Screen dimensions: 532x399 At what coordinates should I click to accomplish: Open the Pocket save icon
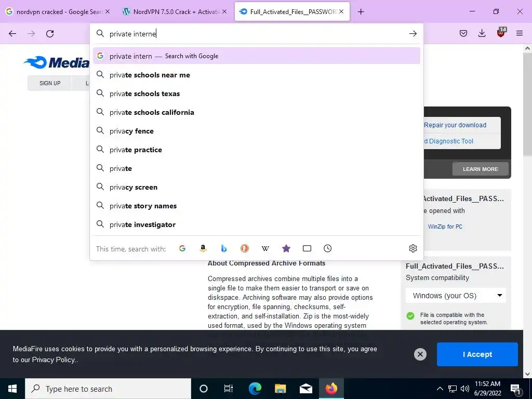tap(463, 33)
